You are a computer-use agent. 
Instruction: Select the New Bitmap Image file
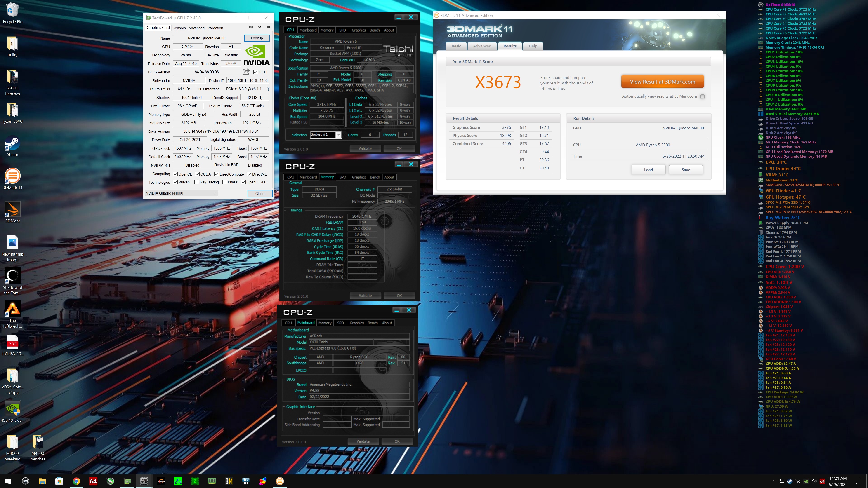[12, 249]
